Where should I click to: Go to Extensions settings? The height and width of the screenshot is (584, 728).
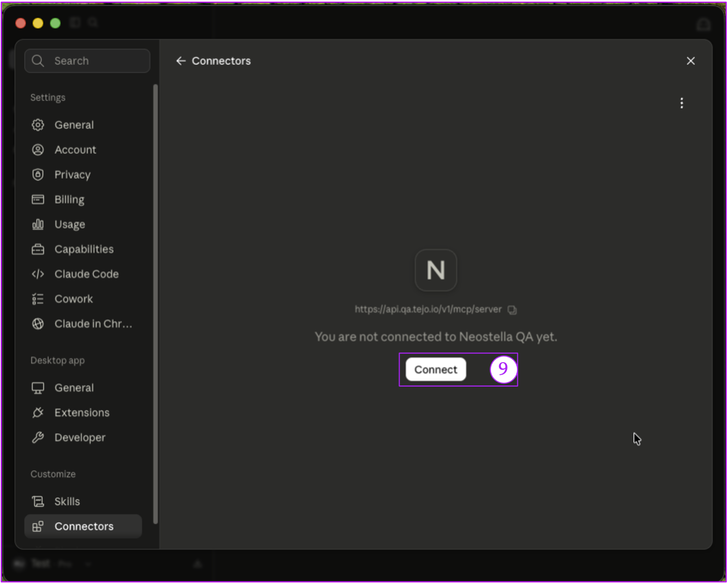[x=83, y=413]
